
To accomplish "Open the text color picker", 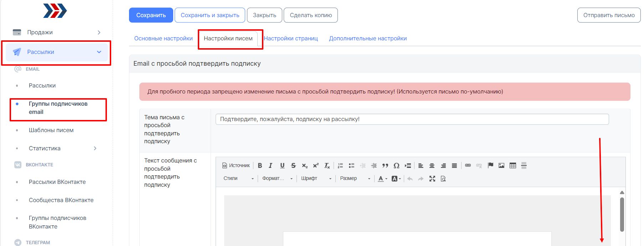I will pyautogui.click(x=382, y=179).
